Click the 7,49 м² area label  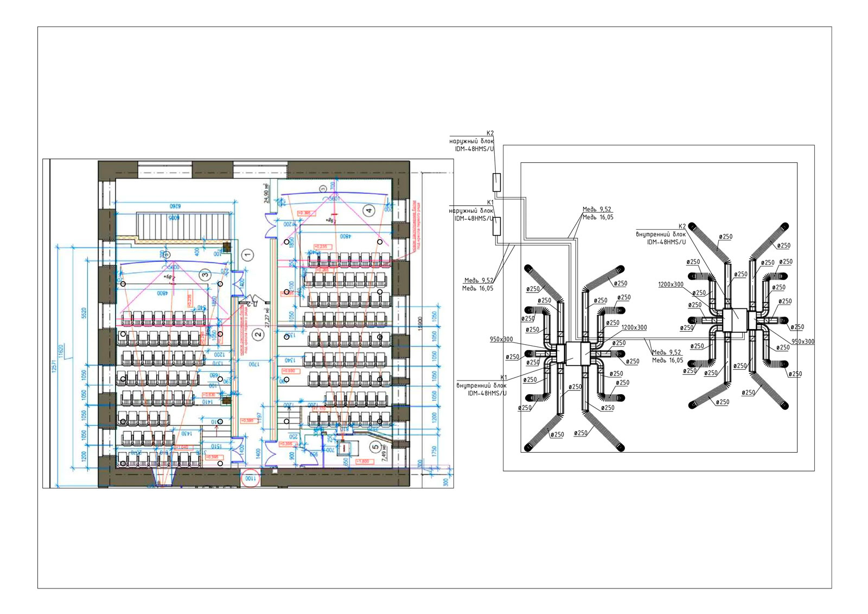(384, 453)
